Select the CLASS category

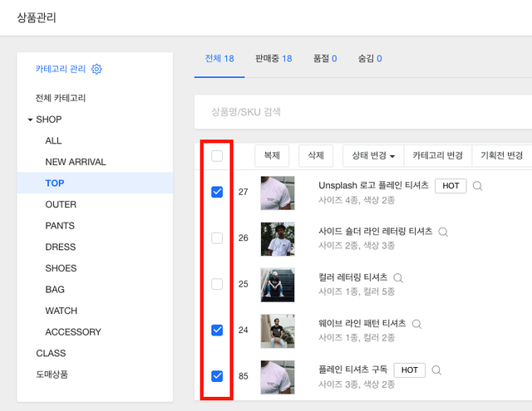tap(51, 354)
